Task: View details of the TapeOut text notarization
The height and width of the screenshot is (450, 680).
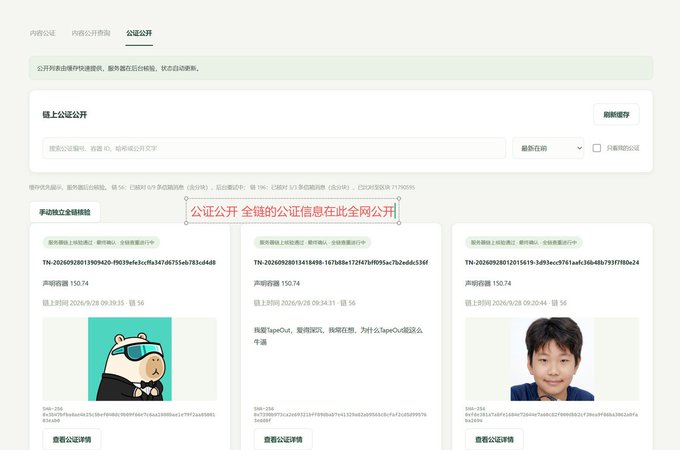Action: tap(283, 439)
